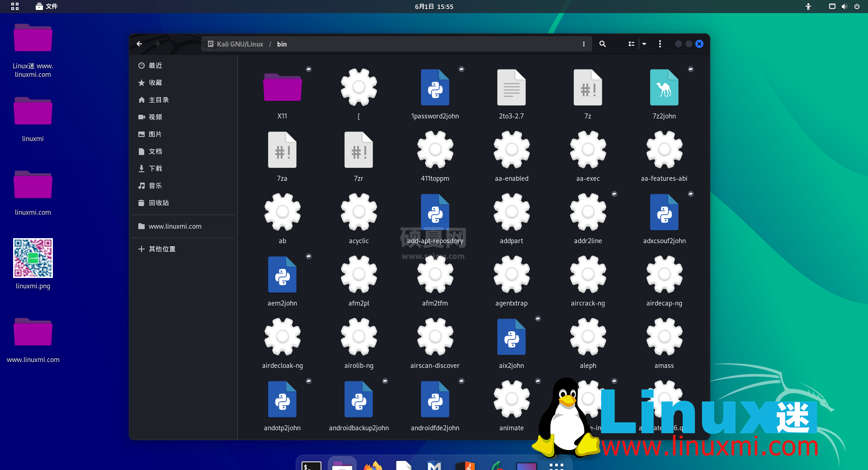
Task: Open 图片 folder in sidebar
Action: click(183, 134)
